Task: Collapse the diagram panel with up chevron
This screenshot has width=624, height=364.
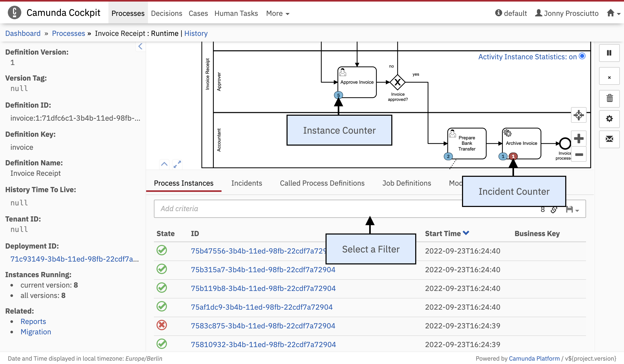Action: coord(164,164)
